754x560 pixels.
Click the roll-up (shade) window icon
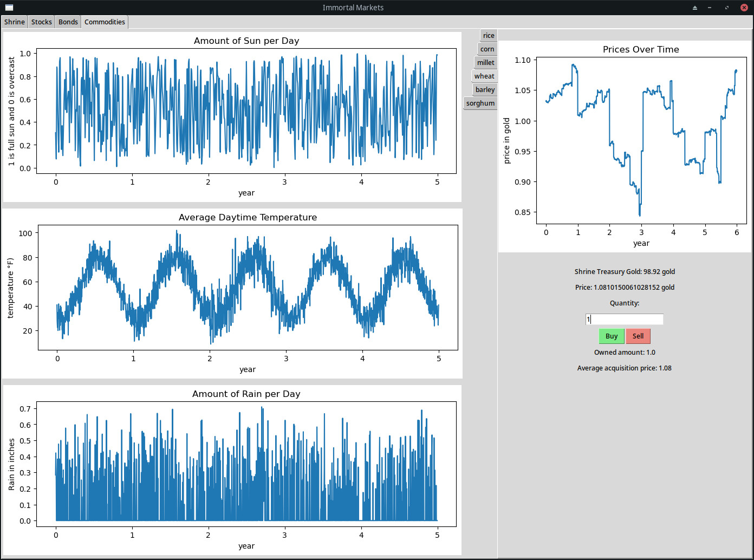click(x=695, y=8)
